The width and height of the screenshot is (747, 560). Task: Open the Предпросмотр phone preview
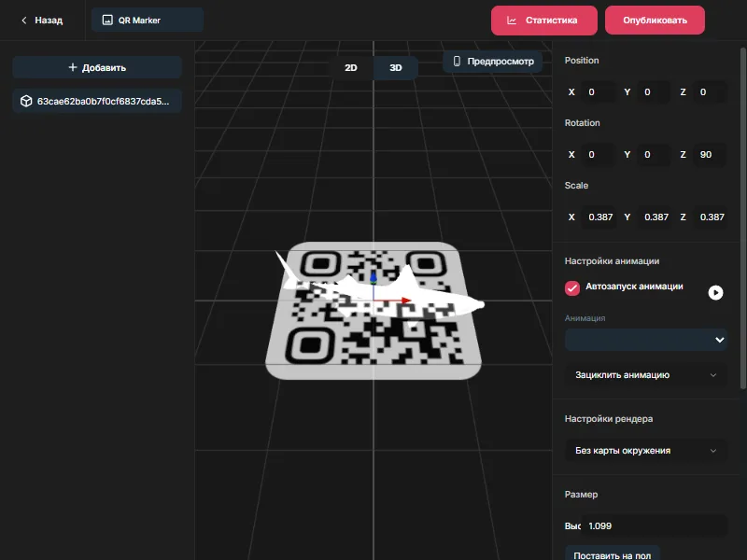[493, 62]
